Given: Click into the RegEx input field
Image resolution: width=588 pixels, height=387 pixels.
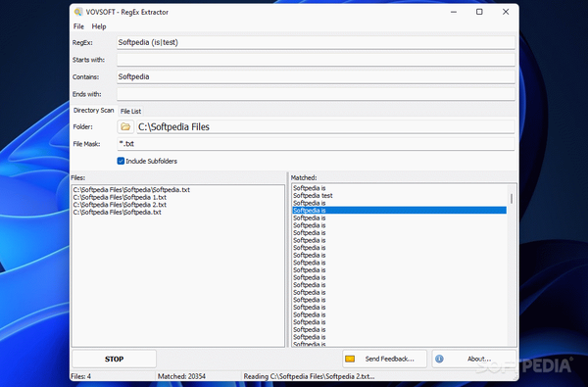Looking at the screenshot, I should click(x=316, y=42).
